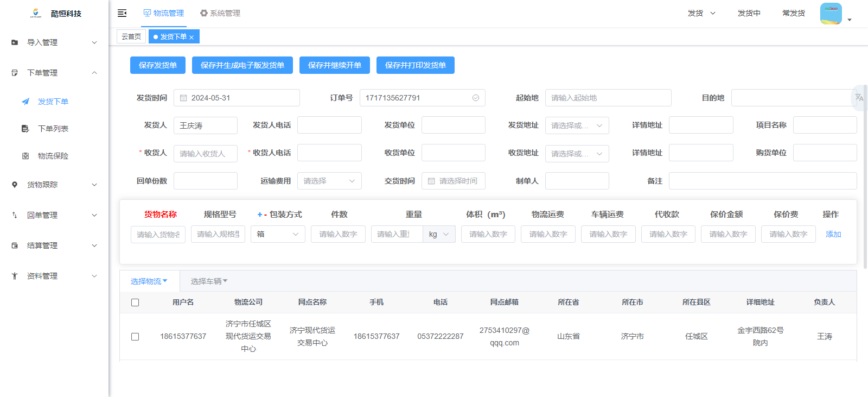The image size is (868, 397).
Task: Click the 件数 number input
Action: coord(338,234)
